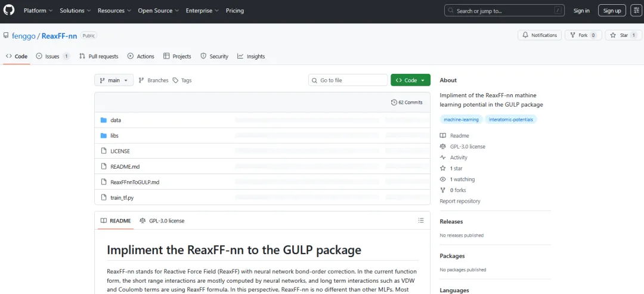This screenshot has height=294, width=644.
Task: Click the machine-learning topic tag
Action: coord(461,119)
